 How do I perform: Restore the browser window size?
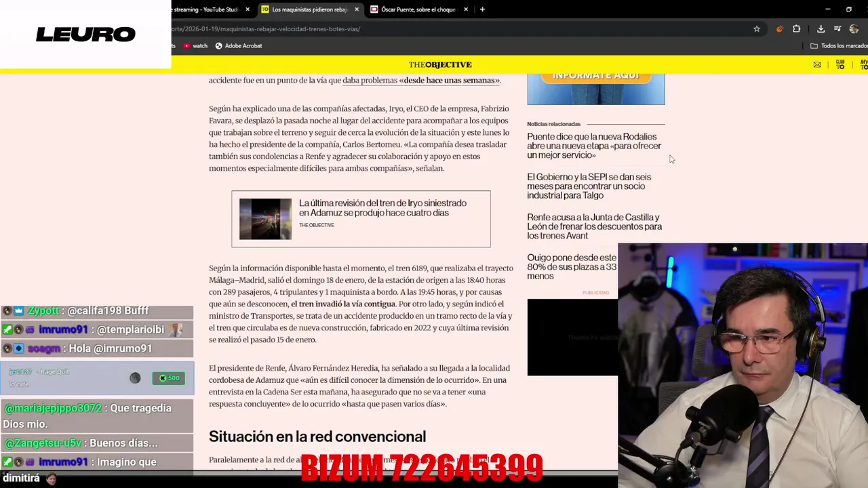[849, 9]
